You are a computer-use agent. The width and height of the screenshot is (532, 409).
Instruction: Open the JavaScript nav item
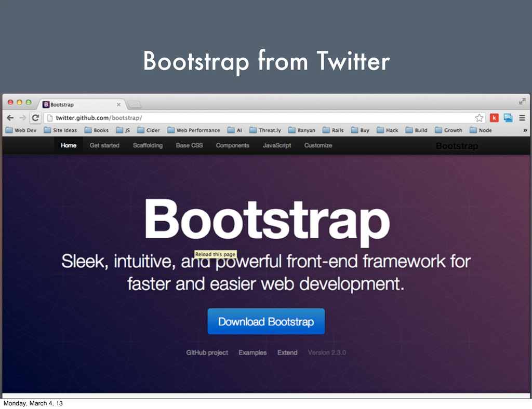[x=277, y=145]
